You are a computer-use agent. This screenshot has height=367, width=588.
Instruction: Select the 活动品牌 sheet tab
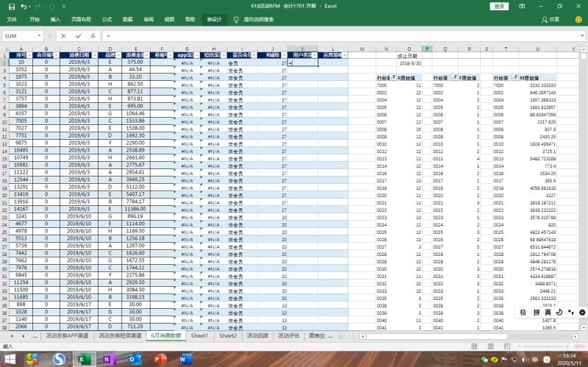point(257,335)
